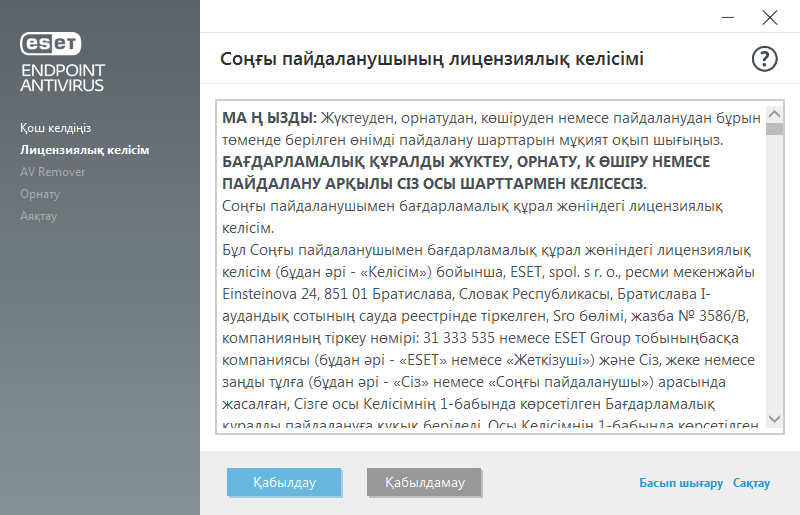This screenshot has height=515, width=800.
Task: Open the Басып шығару print link
Action: (681, 483)
